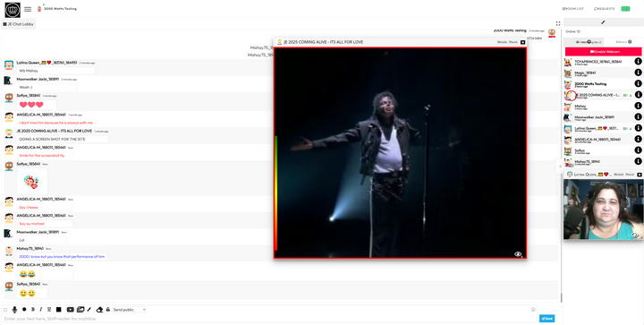Click the YouTube video icon in the chat toolbar
The height and width of the screenshot is (325, 644).
tap(71, 310)
